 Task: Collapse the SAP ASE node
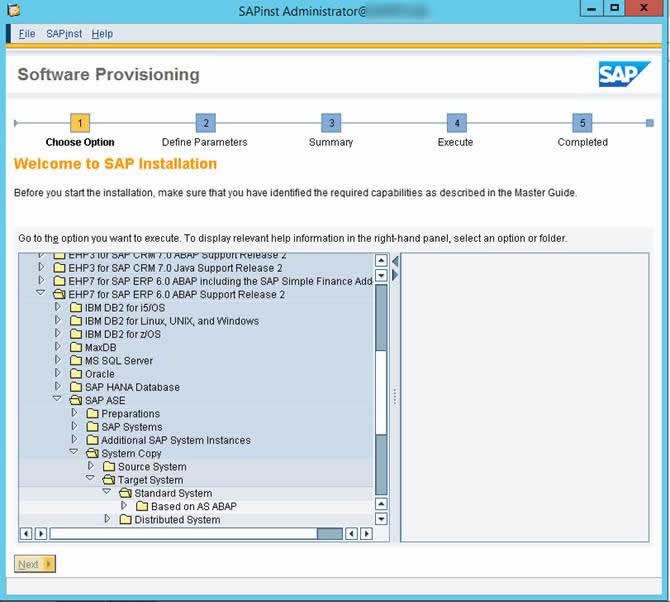[x=57, y=399]
